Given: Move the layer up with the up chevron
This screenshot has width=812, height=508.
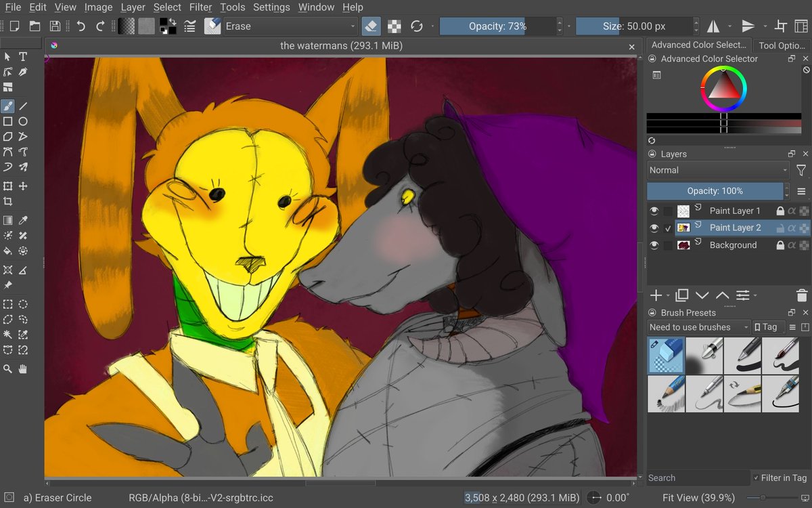Looking at the screenshot, I should point(723,295).
